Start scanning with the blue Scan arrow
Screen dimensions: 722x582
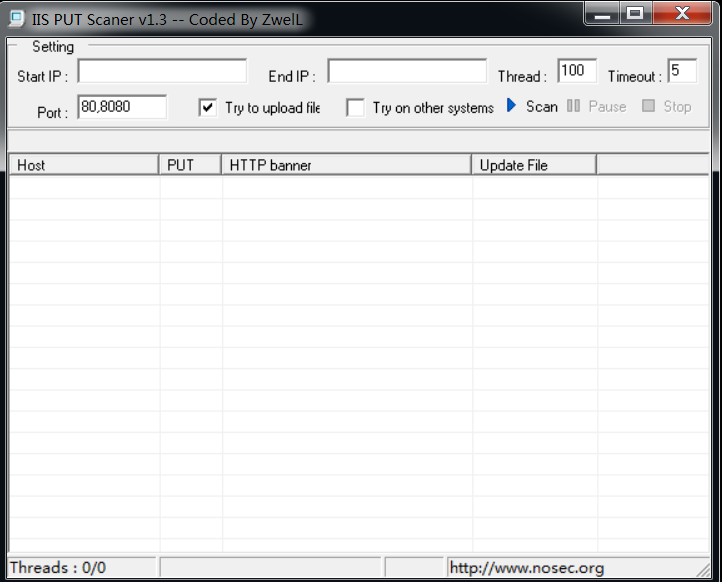pyautogui.click(x=532, y=106)
